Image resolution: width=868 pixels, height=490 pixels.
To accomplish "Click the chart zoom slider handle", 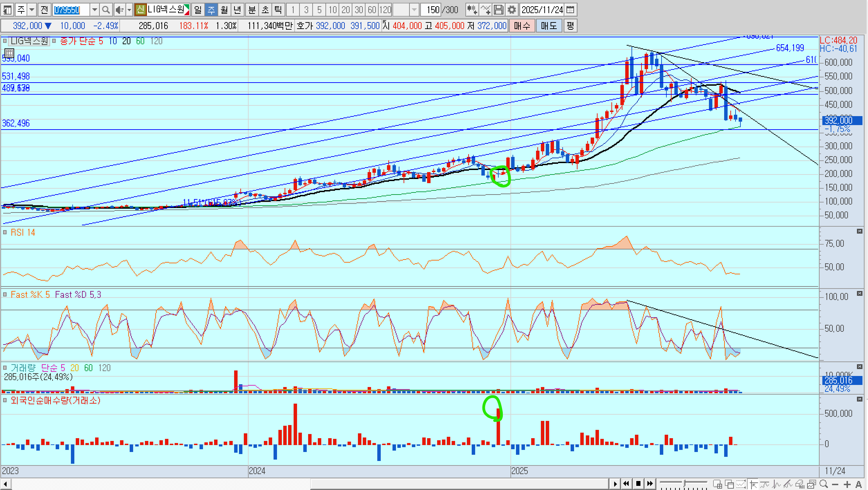I will click(x=684, y=483).
